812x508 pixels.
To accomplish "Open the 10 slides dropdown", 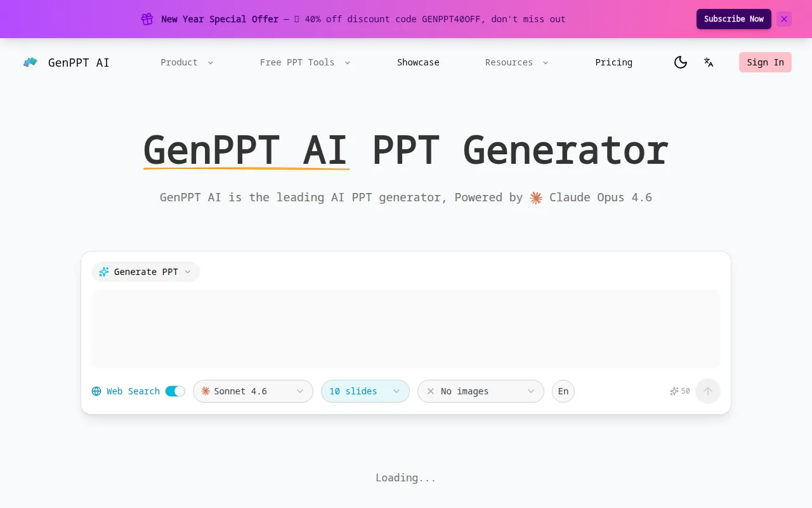I will [x=365, y=391].
